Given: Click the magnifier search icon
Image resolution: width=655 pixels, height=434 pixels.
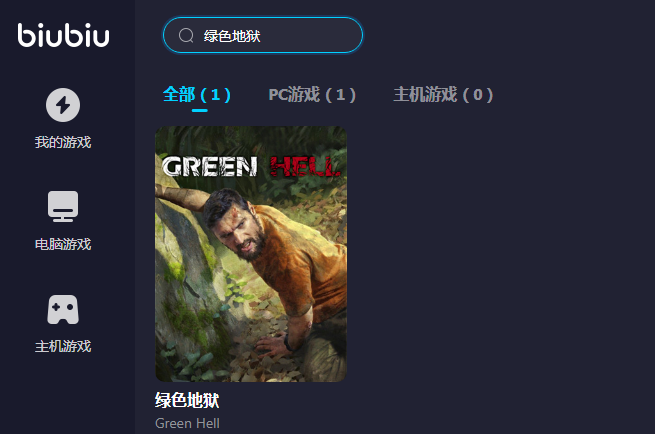Looking at the screenshot, I should pos(186,36).
